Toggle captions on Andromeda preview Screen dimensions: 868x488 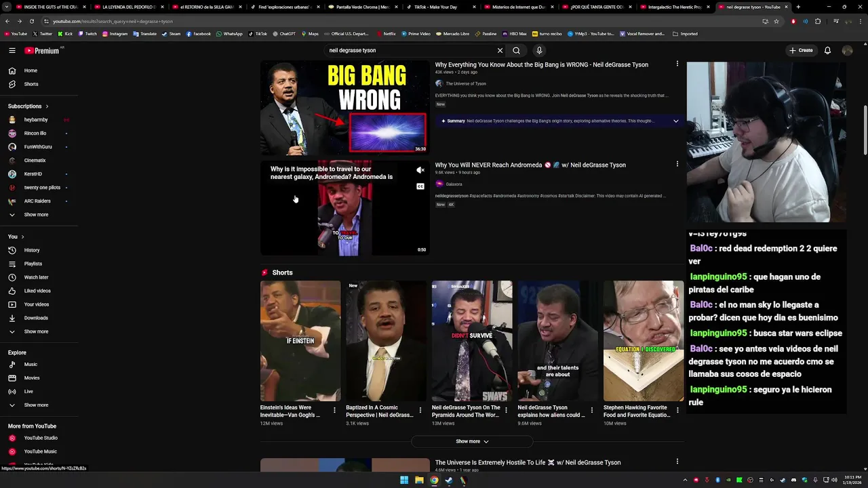point(420,186)
